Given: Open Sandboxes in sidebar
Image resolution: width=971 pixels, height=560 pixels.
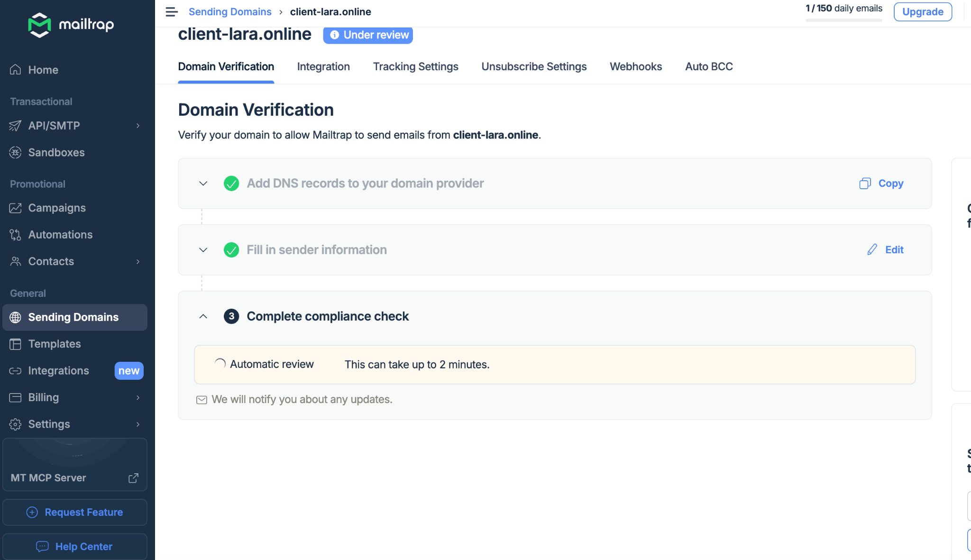Looking at the screenshot, I should coord(56,153).
